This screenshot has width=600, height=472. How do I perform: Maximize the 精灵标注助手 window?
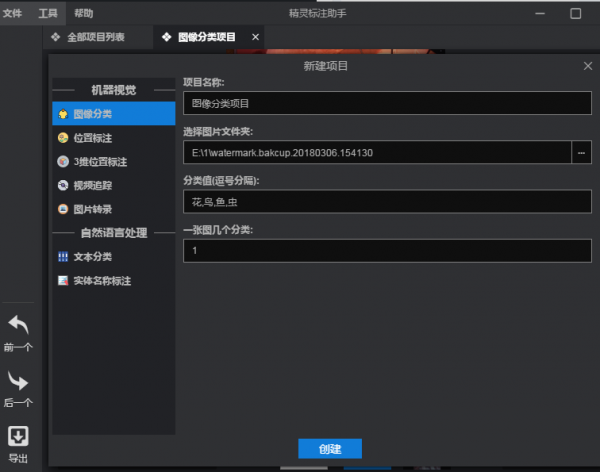[576, 13]
